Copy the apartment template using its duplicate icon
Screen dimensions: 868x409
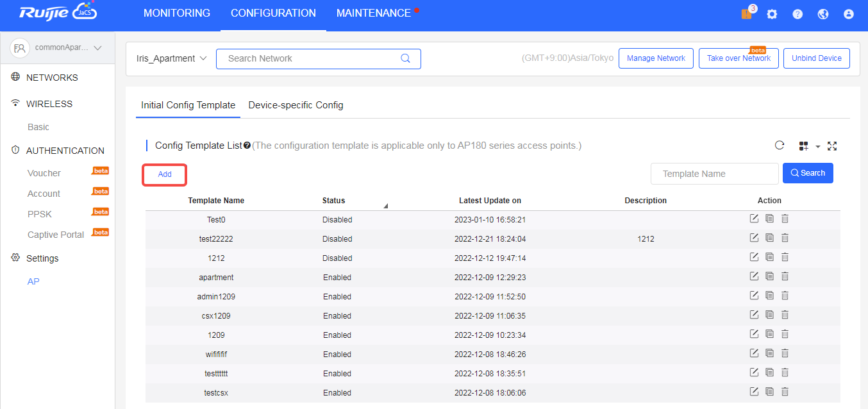click(x=769, y=276)
